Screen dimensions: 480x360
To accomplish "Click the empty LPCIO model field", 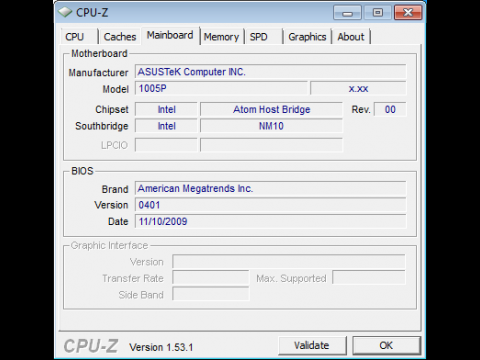I will 271,145.
